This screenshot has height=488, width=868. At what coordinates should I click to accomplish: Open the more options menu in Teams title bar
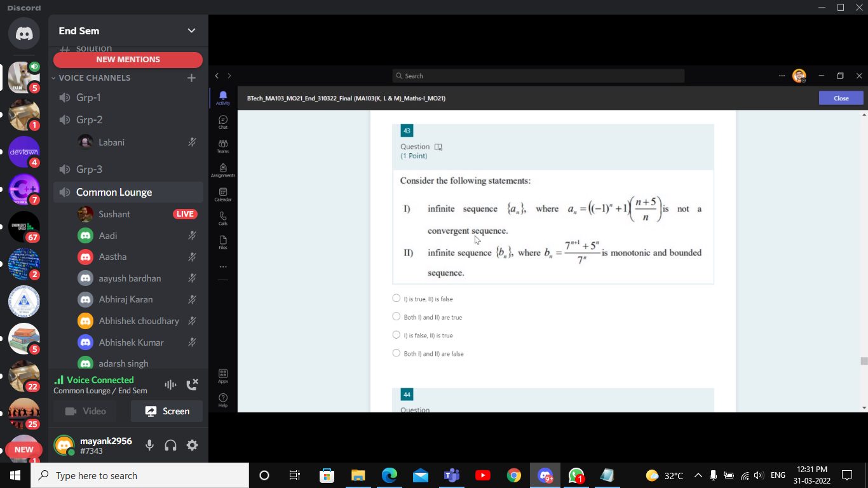782,76
